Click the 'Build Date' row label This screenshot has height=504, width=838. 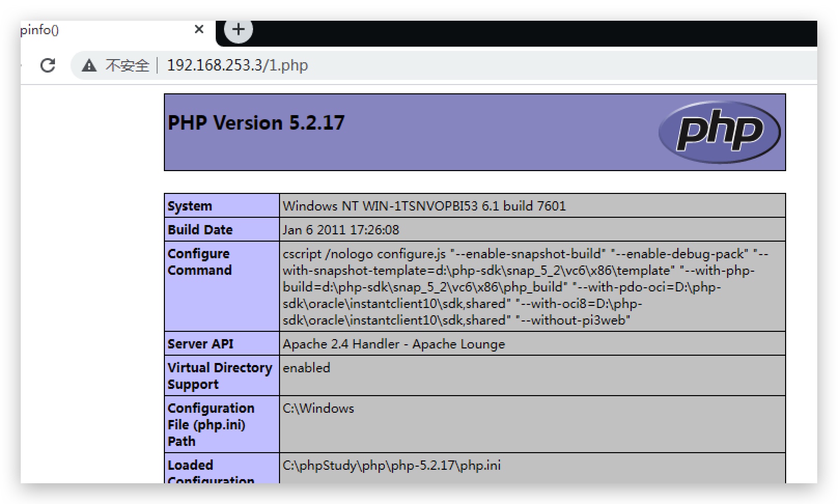200,230
